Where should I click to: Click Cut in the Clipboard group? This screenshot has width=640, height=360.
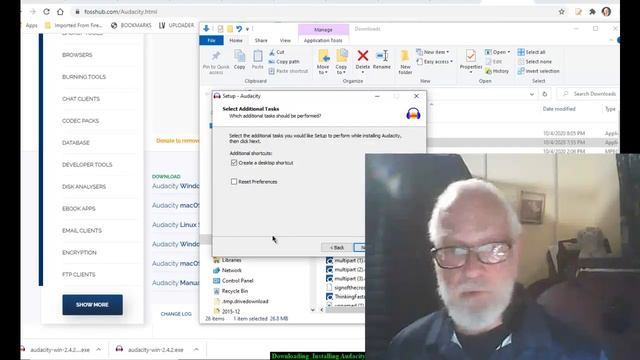(276, 52)
